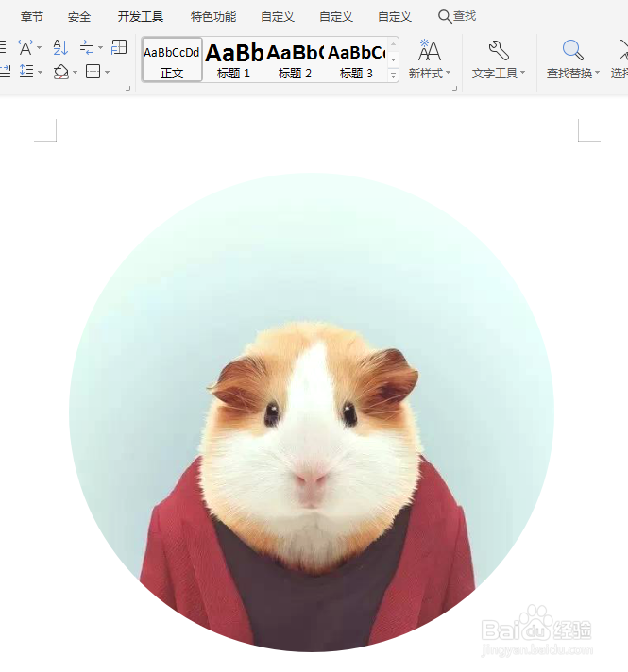Click the borders icon
The image size is (628, 672).
coord(93,71)
